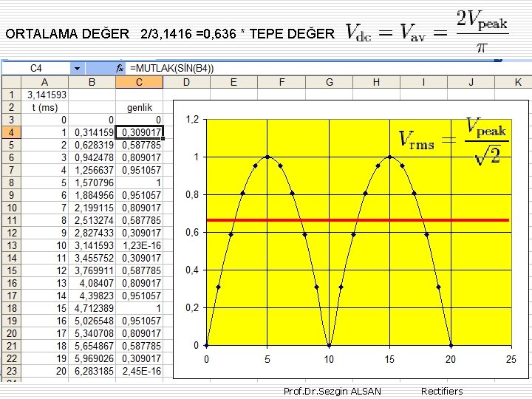Click cell C13 with 1,23E-16
This screenshot has height=399, width=532.
139,245
